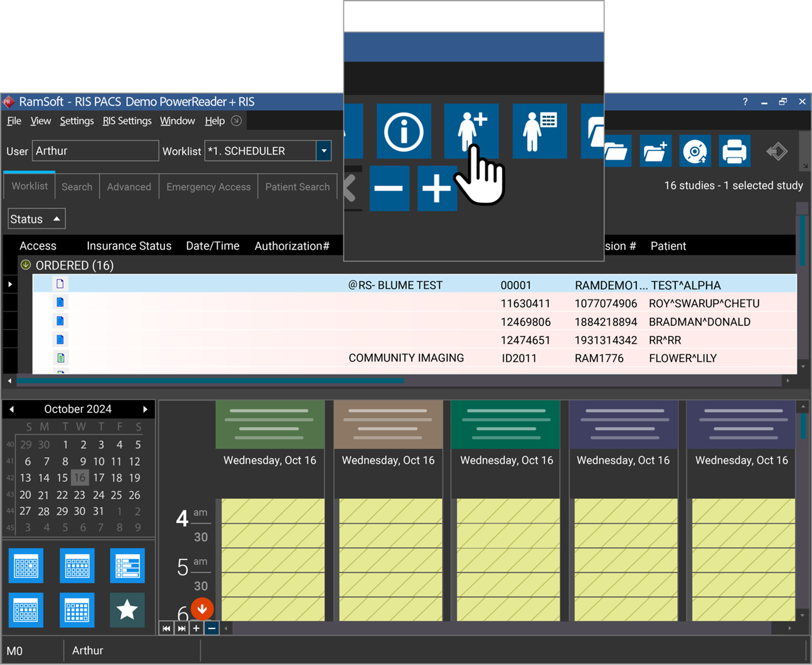The image size is (812, 665).
Task: Click the star favorites icon
Action: click(127, 610)
